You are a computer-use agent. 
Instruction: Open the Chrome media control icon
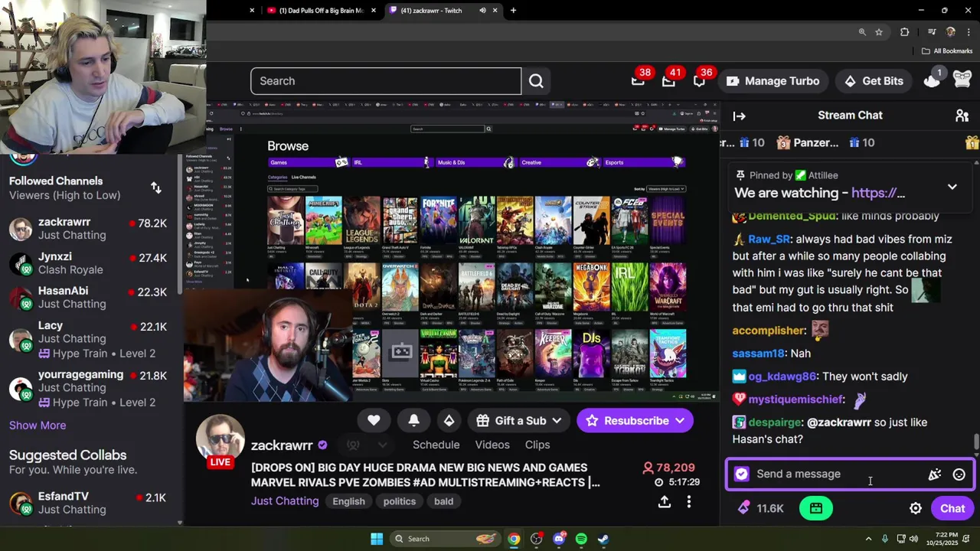click(x=931, y=32)
